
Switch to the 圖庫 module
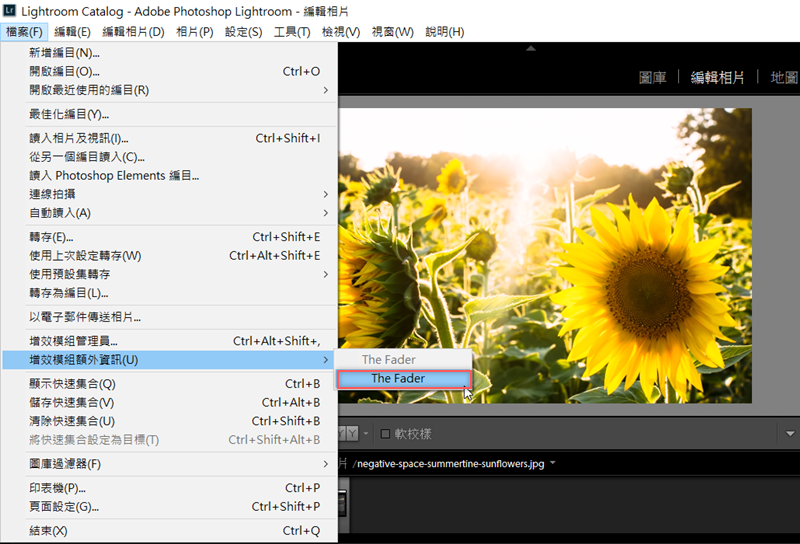[x=653, y=77]
